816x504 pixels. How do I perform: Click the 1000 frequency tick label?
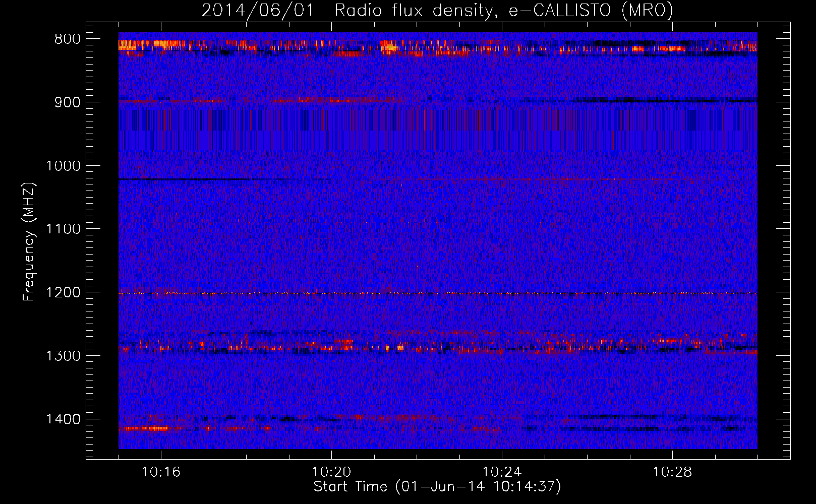coord(63,166)
